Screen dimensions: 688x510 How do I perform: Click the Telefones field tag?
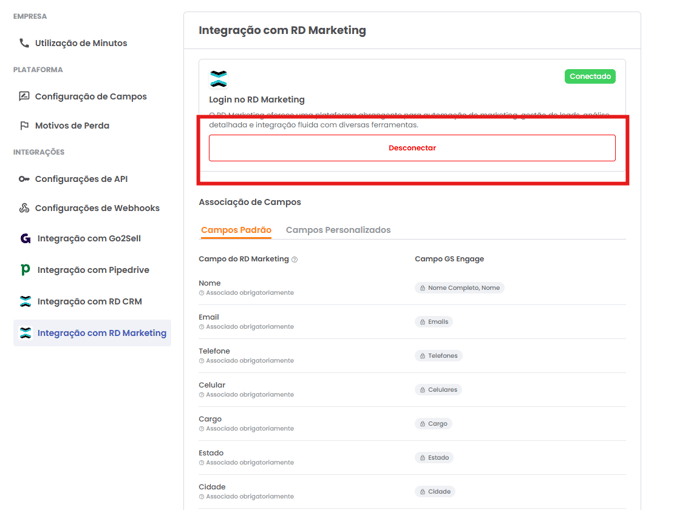tap(438, 356)
